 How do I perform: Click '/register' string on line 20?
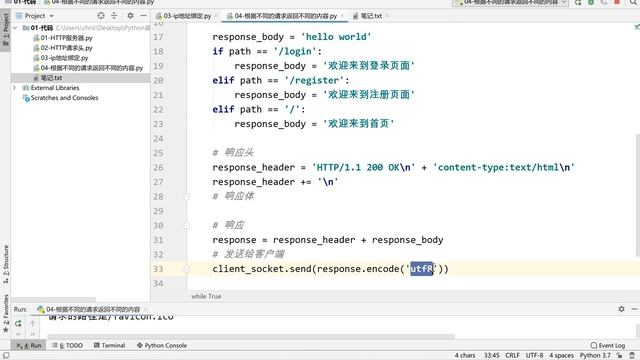[x=314, y=80]
